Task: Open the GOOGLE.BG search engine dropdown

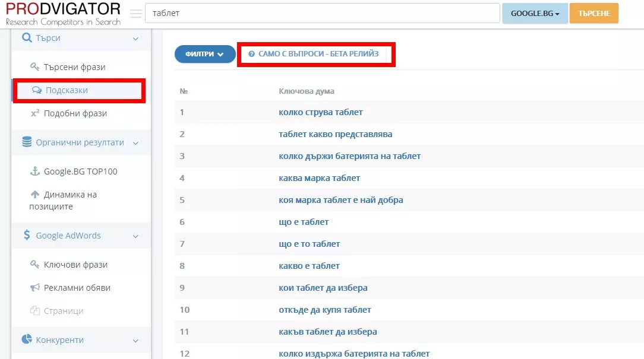Action: 535,13
